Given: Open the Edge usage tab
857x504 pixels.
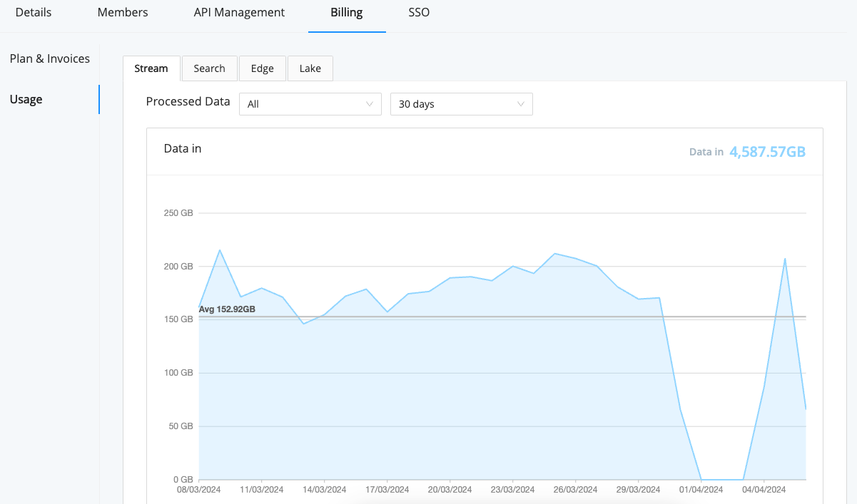Looking at the screenshot, I should point(262,68).
